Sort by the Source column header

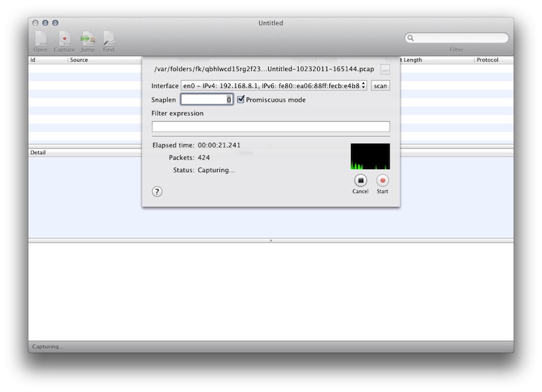(102, 60)
